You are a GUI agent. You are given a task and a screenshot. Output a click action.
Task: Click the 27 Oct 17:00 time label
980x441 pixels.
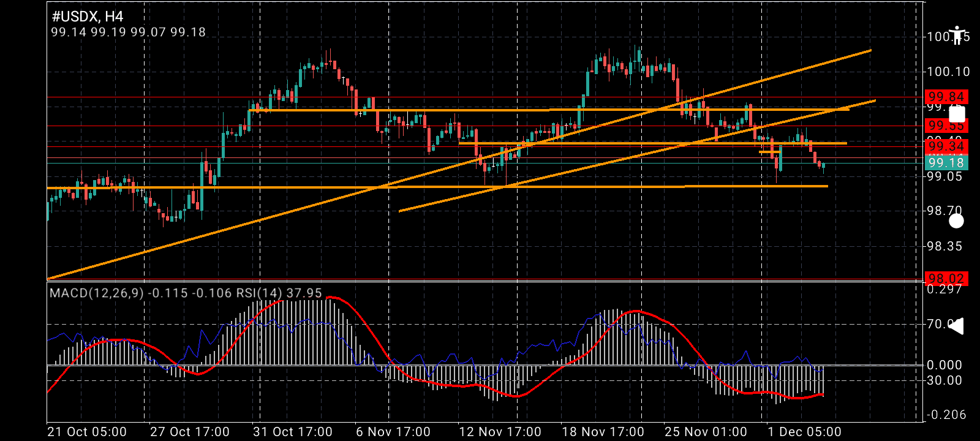pyautogui.click(x=190, y=432)
